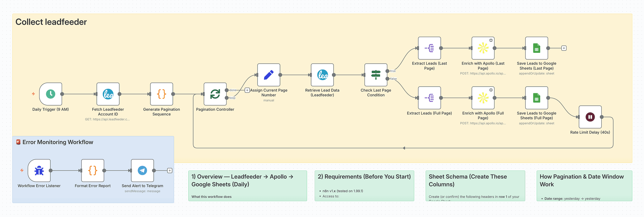The height and width of the screenshot is (217, 644).
Task: Open the Enrich with Apollo (Last Page) node
Action: [x=483, y=48]
